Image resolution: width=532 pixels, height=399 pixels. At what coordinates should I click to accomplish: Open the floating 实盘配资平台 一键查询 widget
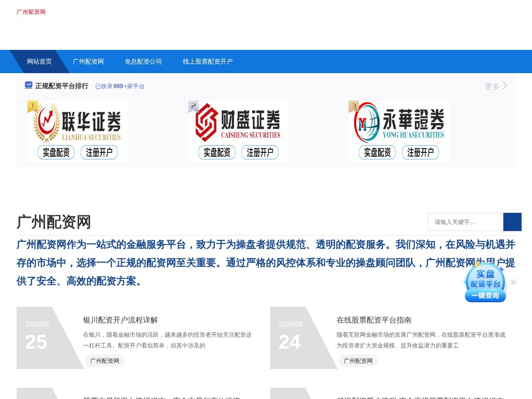pos(485,282)
